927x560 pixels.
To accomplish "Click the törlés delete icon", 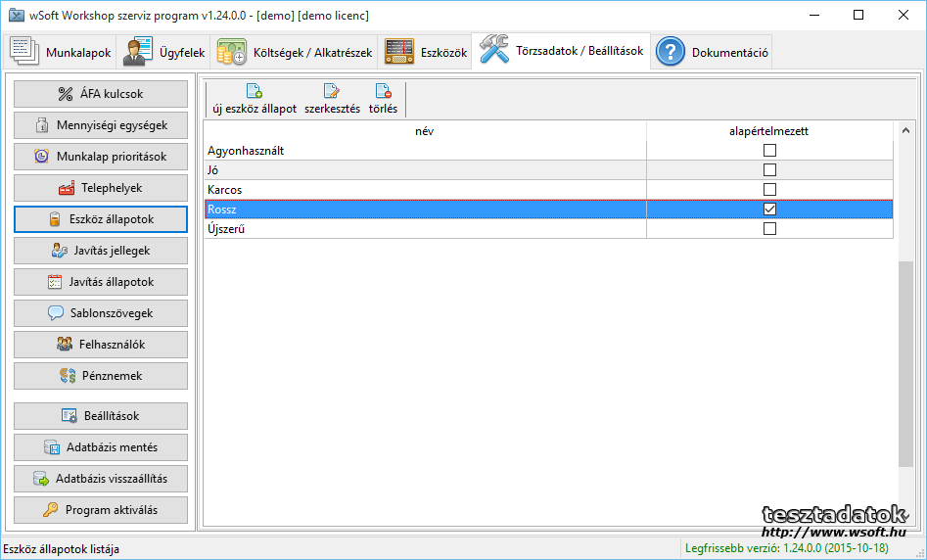I will [383, 92].
